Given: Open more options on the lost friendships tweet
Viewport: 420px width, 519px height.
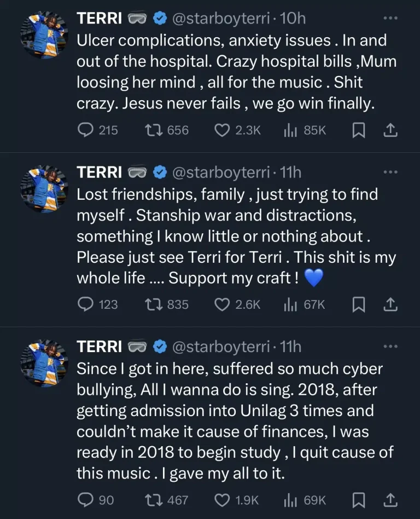Looking at the screenshot, I should click(390, 172).
